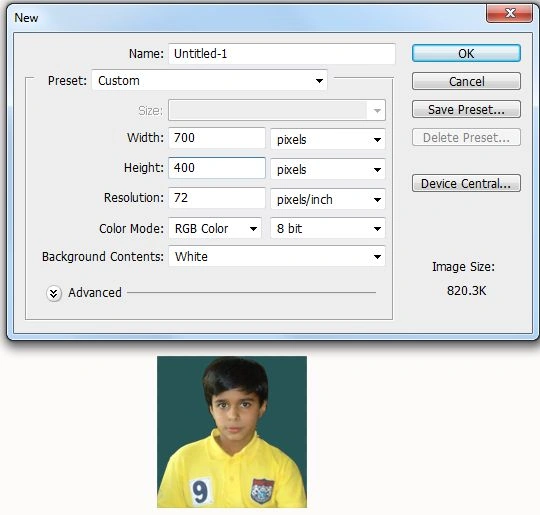Image resolution: width=540 pixels, height=515 pixels.
Task: Click the boy photo thumbnail
Action: click(x=232, y=432)
